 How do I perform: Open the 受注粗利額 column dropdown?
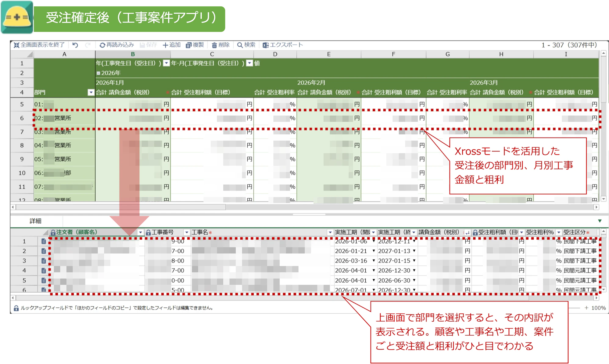[x=521, y=233]
